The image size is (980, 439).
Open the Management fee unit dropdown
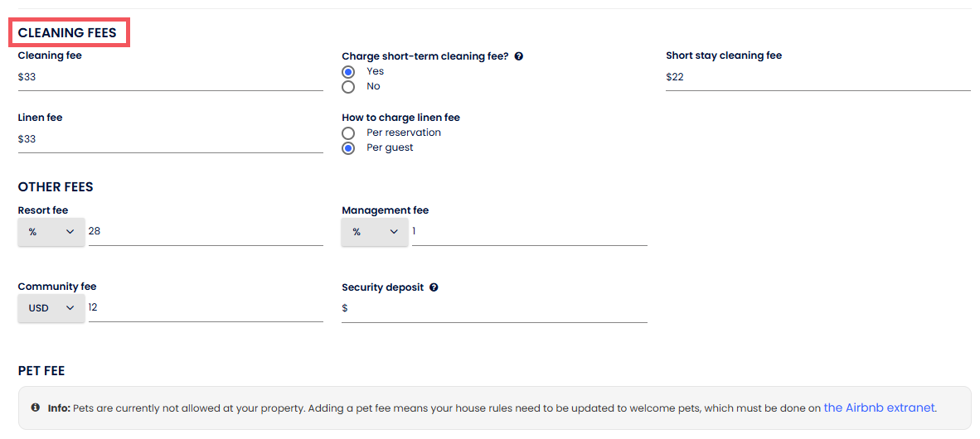tap(375, 232)
